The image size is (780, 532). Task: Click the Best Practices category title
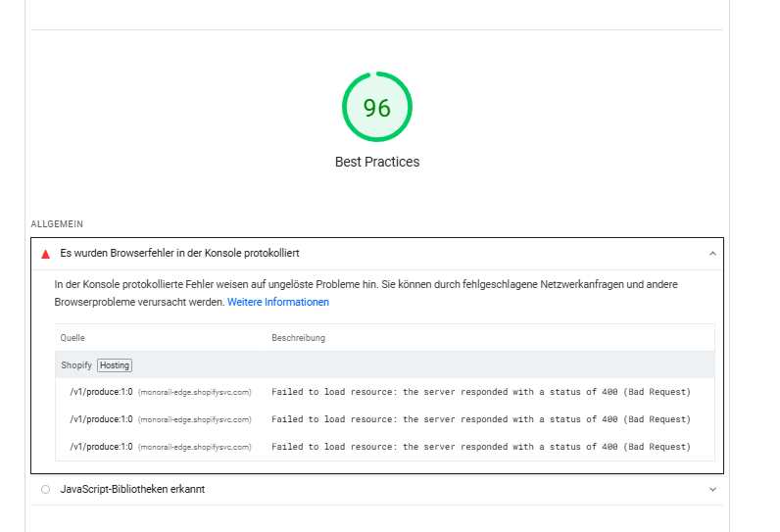377,162
